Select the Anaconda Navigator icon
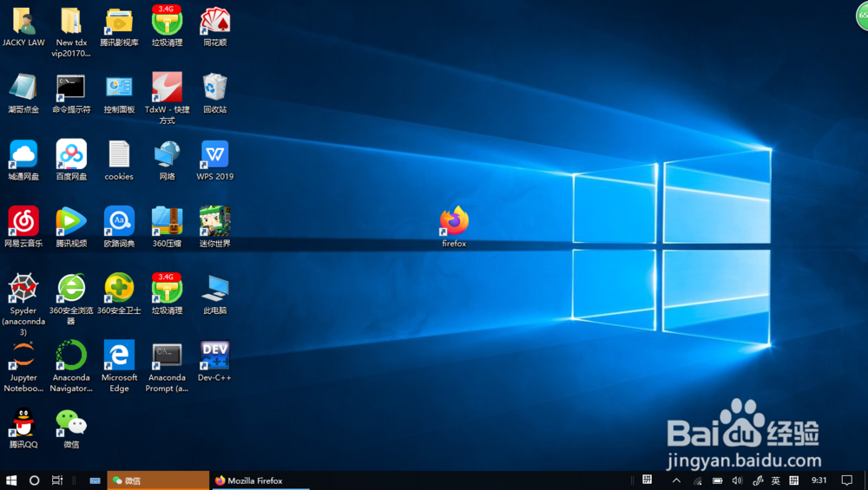868x490 pixels. point(71,355)
